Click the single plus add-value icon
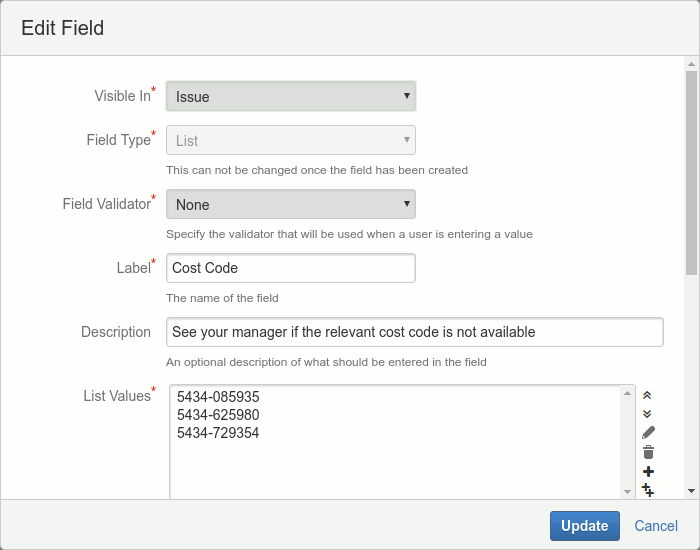Image resolution: width=700 pixels, height=550 pixels. pyautogui.click(x=648, y=471)
